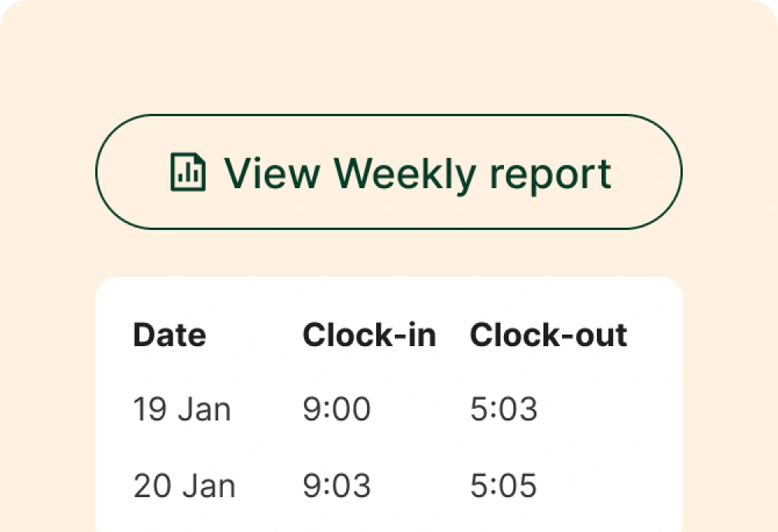Click the 19 Jan date entry
This screenshot has height=532, width=778.
[x=181, y=409]
